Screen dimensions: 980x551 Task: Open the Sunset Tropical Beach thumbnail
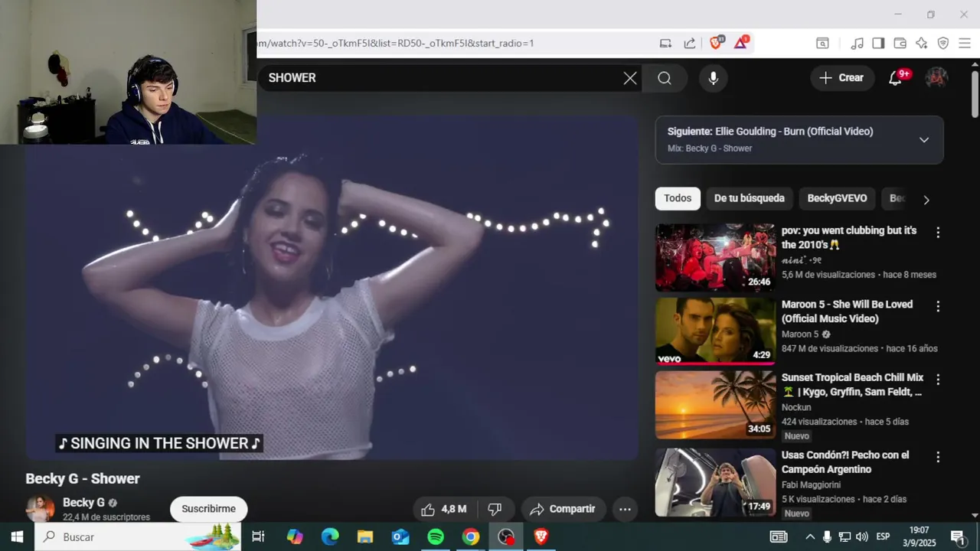(715, 405)
